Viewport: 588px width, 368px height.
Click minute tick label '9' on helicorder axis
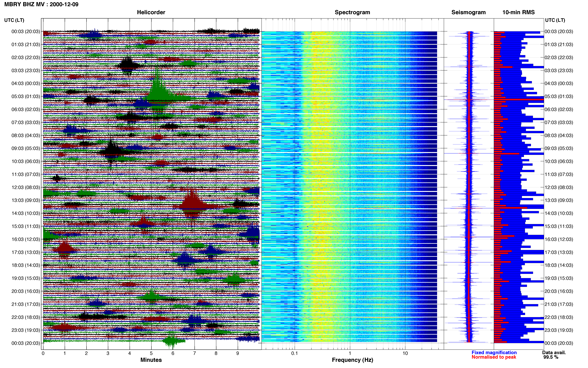coord(238,353)
